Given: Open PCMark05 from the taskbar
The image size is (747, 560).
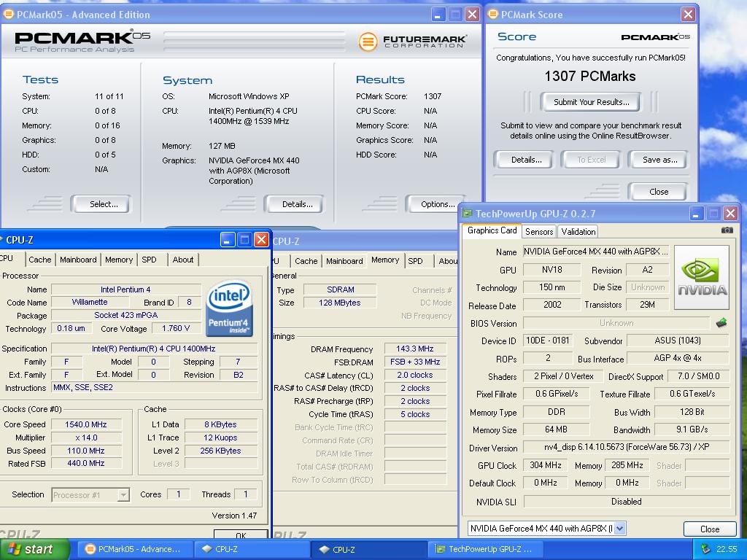Looking at the screenshot, I should 135,550.
